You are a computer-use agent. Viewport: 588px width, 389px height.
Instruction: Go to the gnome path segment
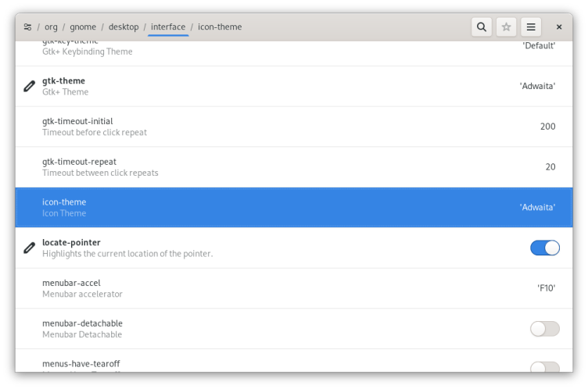pos(83,27)
